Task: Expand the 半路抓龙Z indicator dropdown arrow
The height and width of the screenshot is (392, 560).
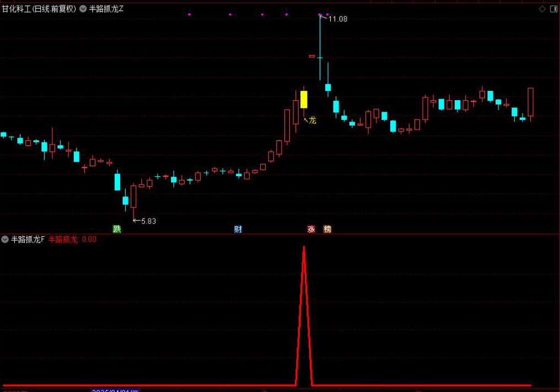Action: [x=83, y=9]
